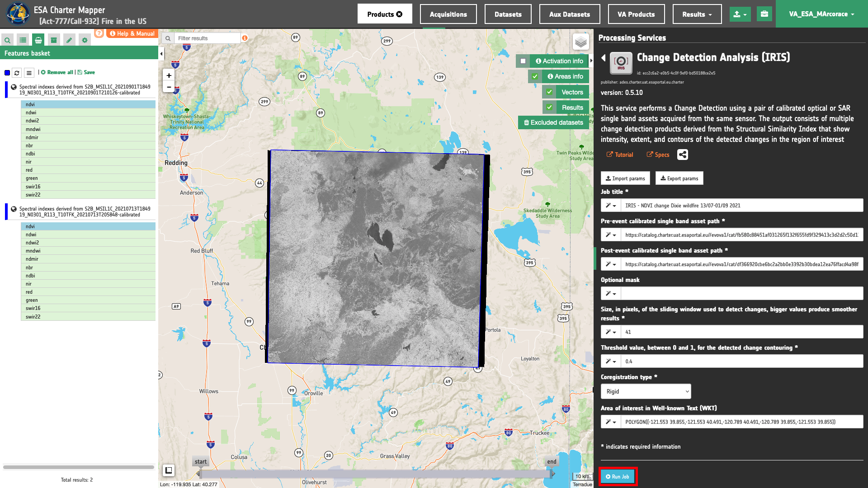
Task: Click the share icon next to Specs
Action: coord(683,155)
